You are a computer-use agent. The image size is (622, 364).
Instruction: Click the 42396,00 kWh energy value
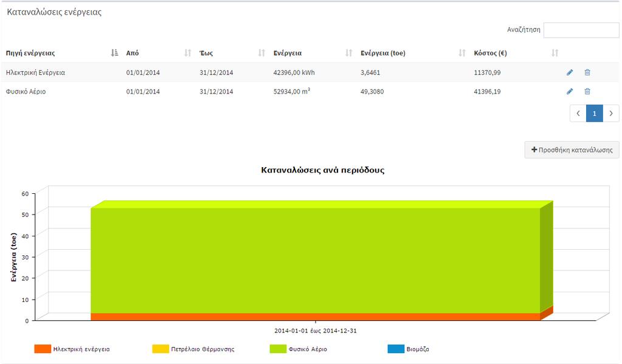[294, 72]
